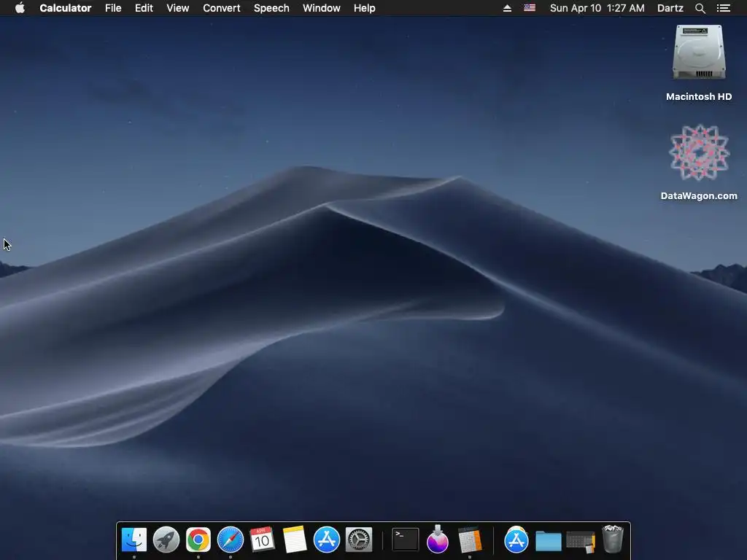
Task: Open Calendar showing 10 in Dock
Action: (262, 540)
